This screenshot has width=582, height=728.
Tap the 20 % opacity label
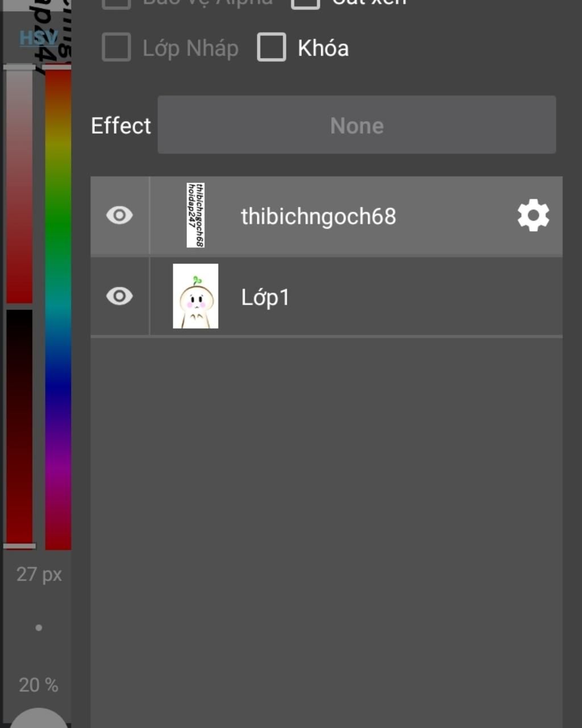coord(38,685)
